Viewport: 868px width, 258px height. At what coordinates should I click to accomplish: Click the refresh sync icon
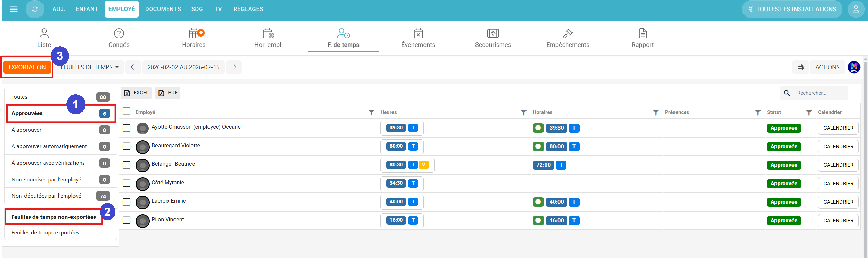pyautogui.click(x=35, y=9)
